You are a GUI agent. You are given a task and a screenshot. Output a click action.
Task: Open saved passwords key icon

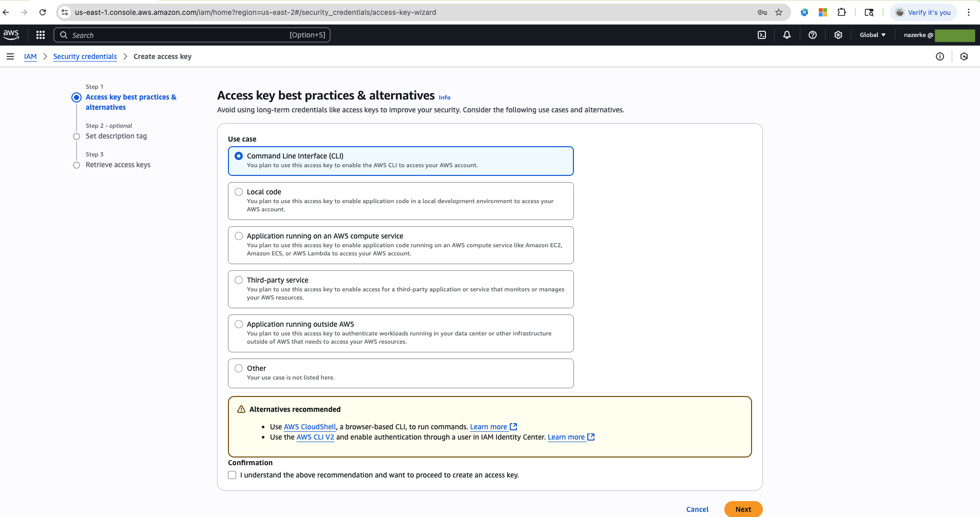(762, 12)
